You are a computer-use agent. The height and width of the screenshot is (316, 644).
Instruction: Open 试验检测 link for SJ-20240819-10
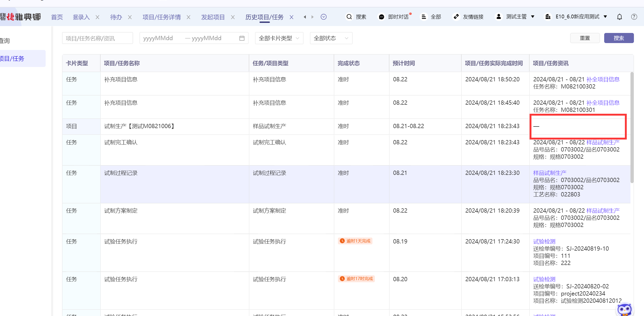coord(544,242)
